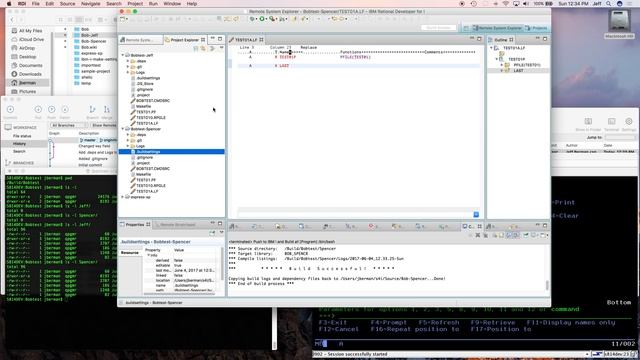Expand the express-xp project node
This screenshot has height=360, width=640.
pyautogui.click(x=123, y=197)
